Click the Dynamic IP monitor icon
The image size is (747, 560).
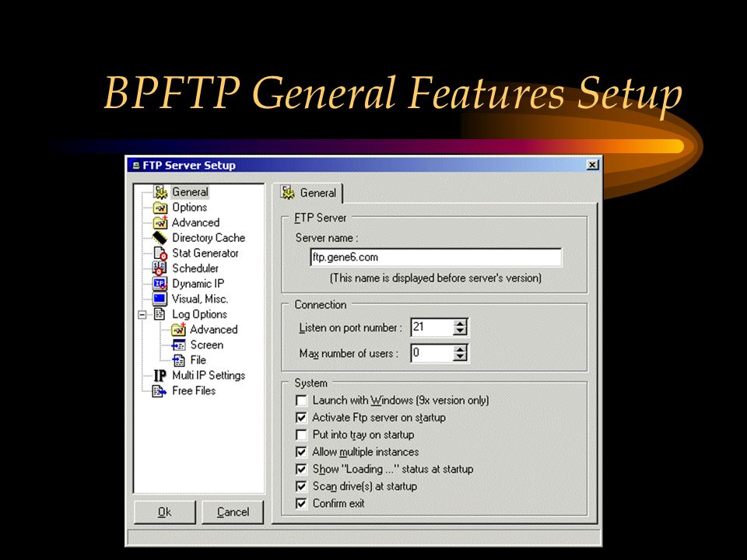(160, 284)
